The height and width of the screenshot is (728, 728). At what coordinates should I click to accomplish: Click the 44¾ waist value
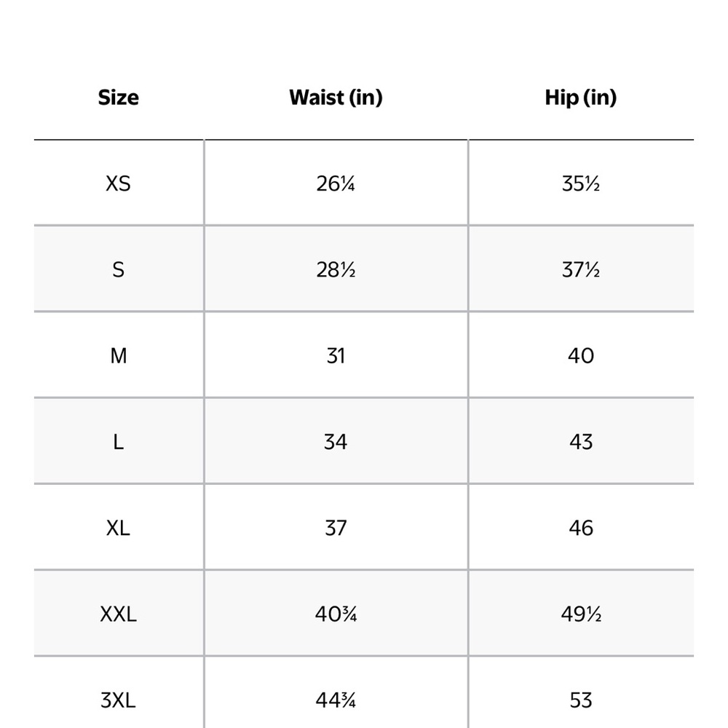coord(336,700)
